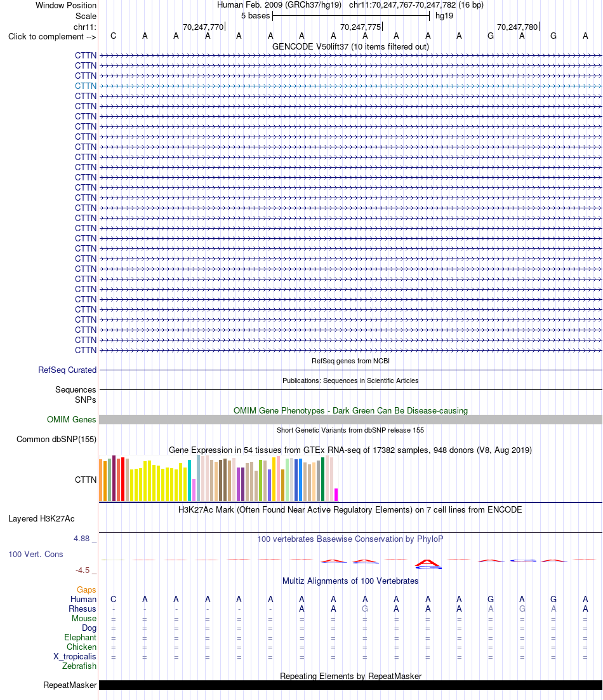Click the OMIM Genes track label
The width and height of the screenshot is (603, 700).
71,420
